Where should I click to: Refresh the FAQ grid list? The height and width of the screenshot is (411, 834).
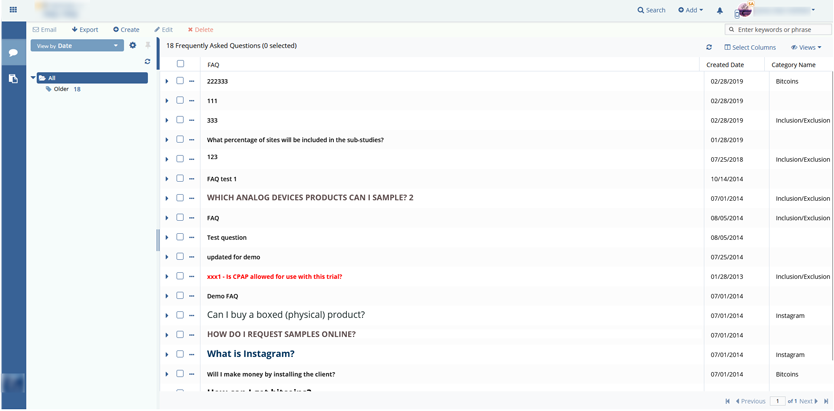[709, 47]
